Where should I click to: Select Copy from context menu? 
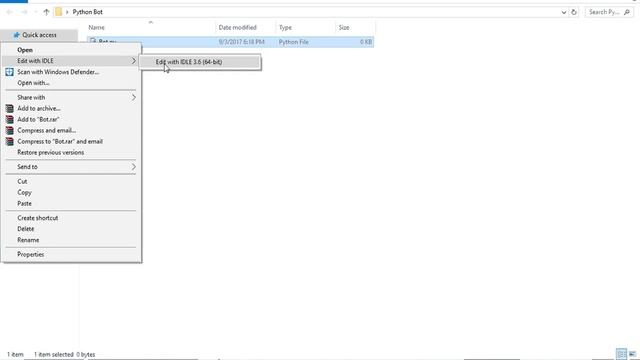coord(24,192)
